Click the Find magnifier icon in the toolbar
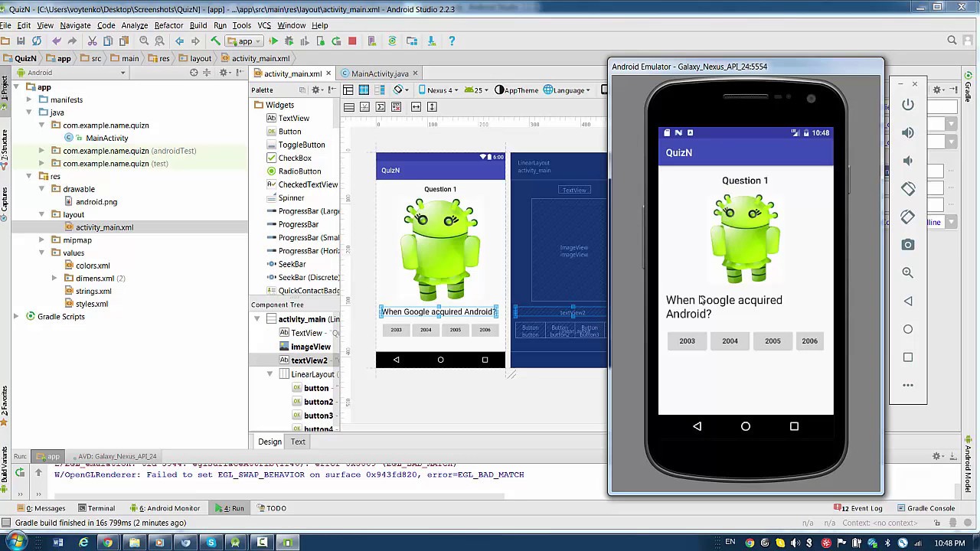Screen dimensions: 980x551 click(144, 41)
